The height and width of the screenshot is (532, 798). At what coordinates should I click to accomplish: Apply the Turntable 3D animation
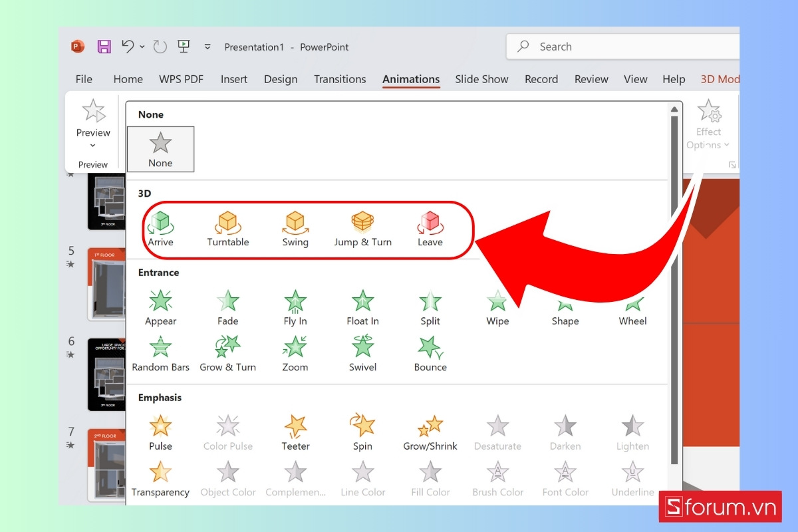tap(228, 229)
